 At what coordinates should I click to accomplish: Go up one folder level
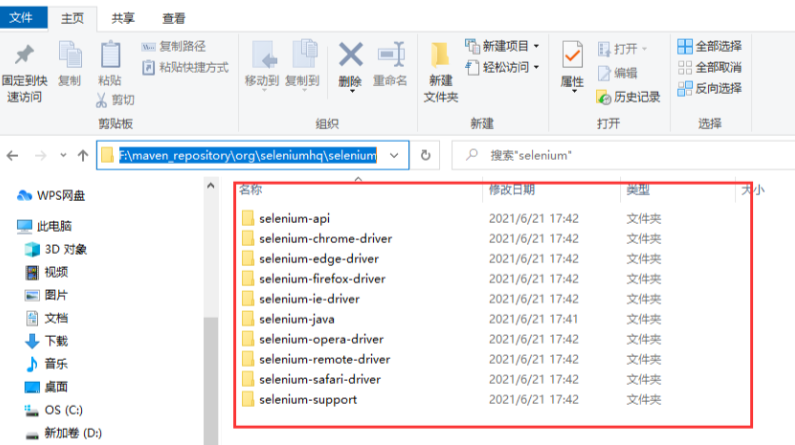[83, 156]
